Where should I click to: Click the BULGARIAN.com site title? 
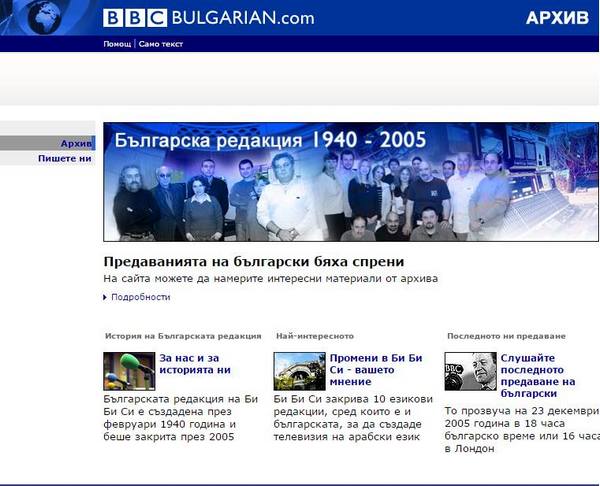[243, 18]
